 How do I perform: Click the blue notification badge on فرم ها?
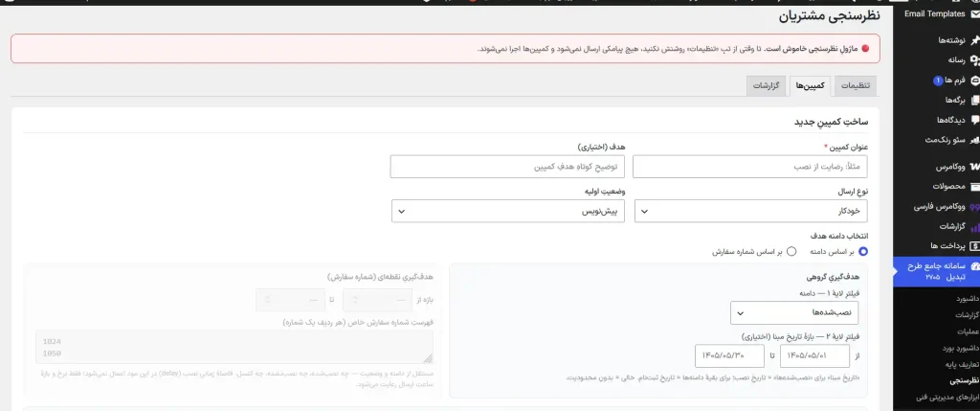click(x=938, y=80)
